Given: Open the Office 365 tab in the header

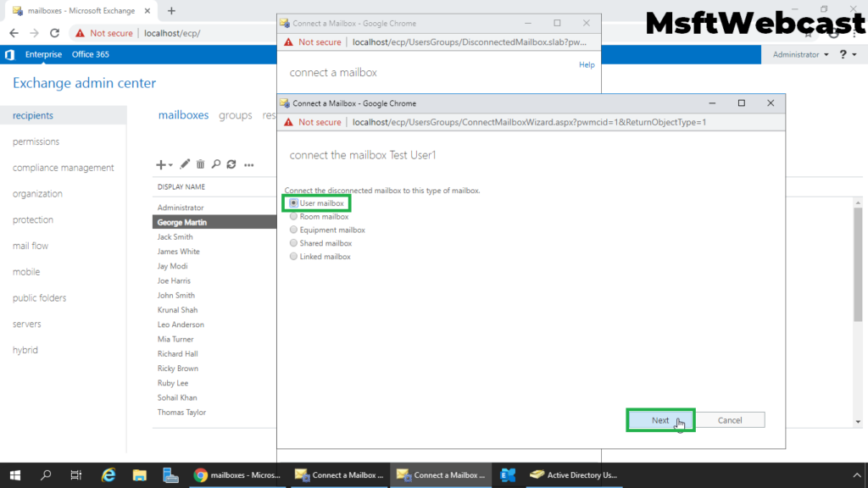Looking at the screenshot, I should click(x=90, y=54).
